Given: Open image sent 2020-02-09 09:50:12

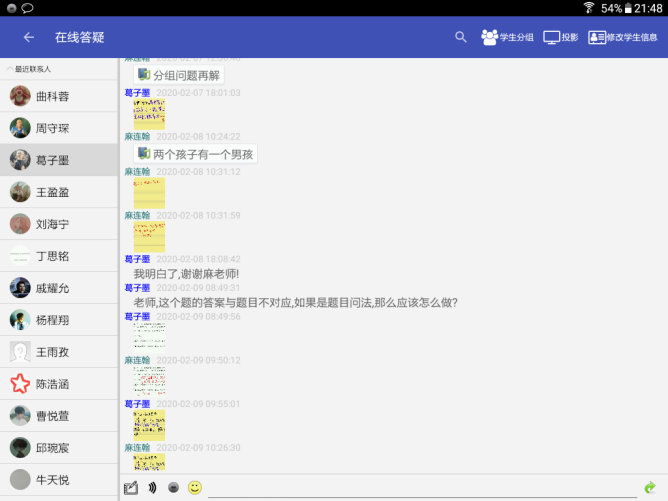Looking at the screenshot, I should coord(149,381).
